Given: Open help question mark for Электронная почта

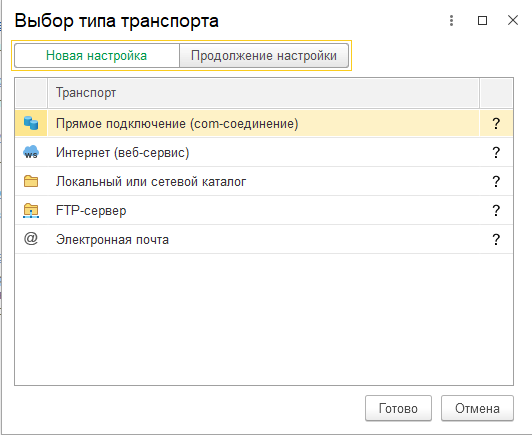Looking at the screenshot, I should 496,240.
